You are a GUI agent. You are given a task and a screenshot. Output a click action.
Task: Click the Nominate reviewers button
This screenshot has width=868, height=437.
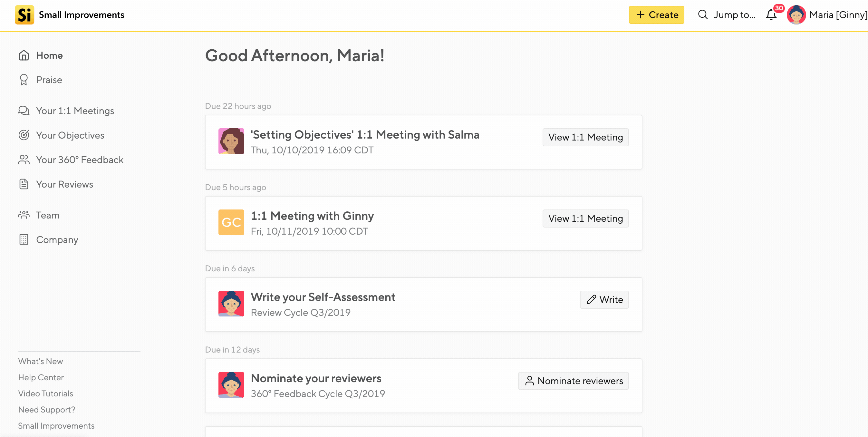click(x=573, y=381)
